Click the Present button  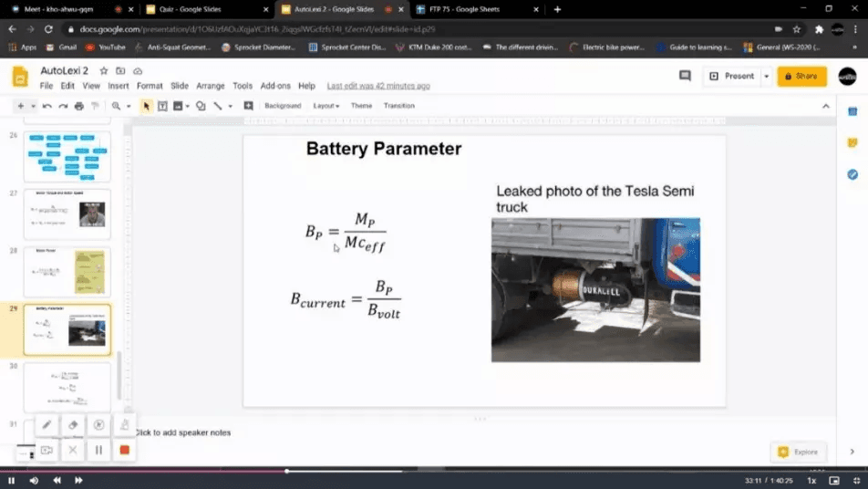pyautogui.click(x=732, y=76)
